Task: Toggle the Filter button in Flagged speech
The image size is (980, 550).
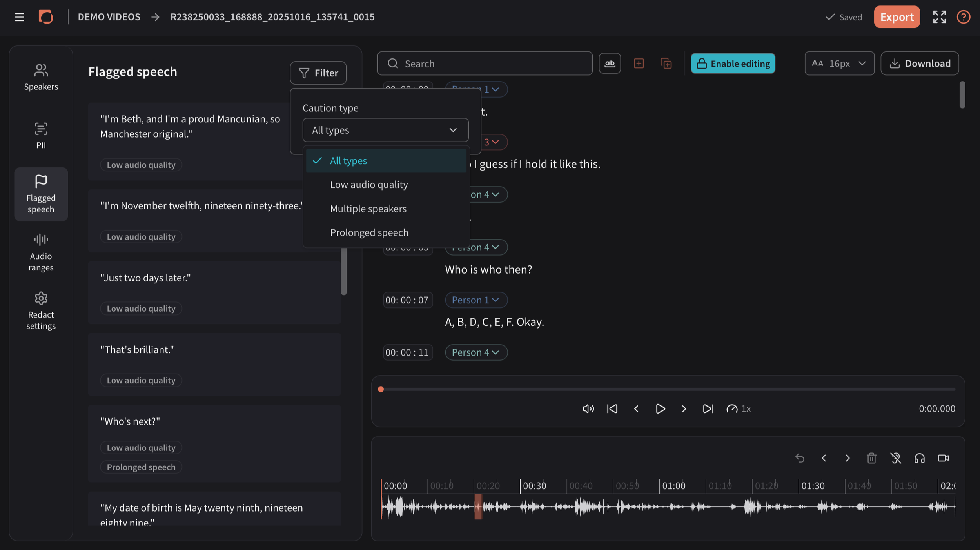Action: tap(318, 73)
